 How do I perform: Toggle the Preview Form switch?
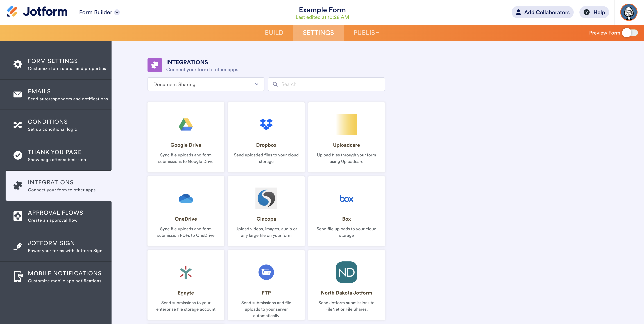(630, 33)
